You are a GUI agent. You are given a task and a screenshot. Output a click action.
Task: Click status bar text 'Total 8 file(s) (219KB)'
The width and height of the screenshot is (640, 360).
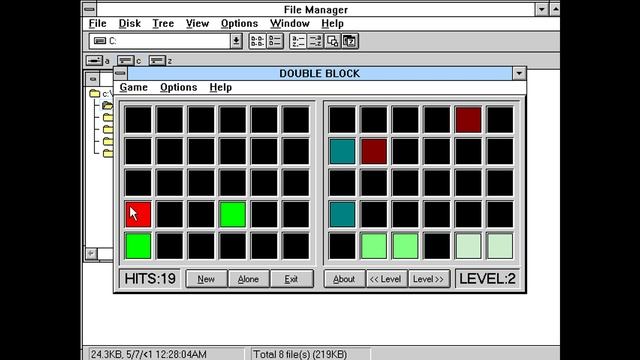[x=300, y=354]
